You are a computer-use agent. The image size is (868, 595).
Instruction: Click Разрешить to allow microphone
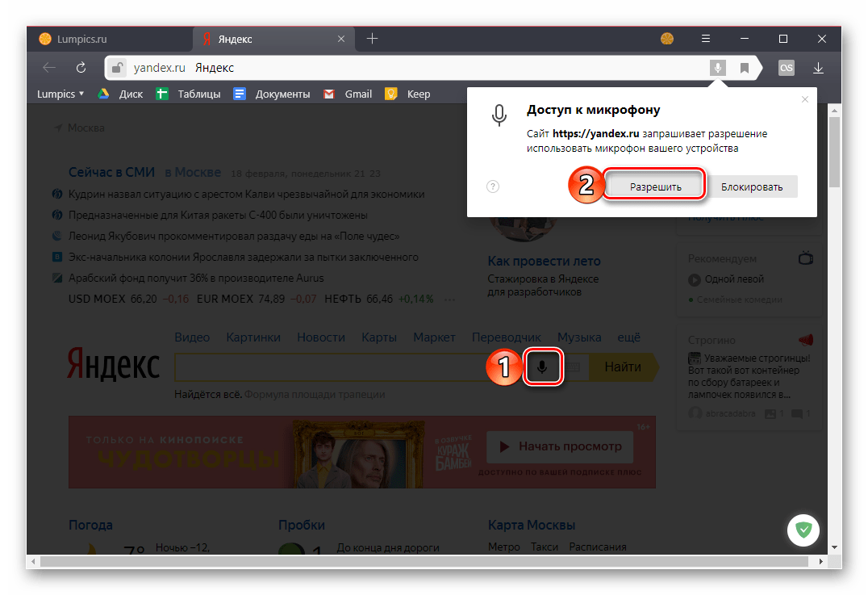pyautogui.click(x=655, y=186)
